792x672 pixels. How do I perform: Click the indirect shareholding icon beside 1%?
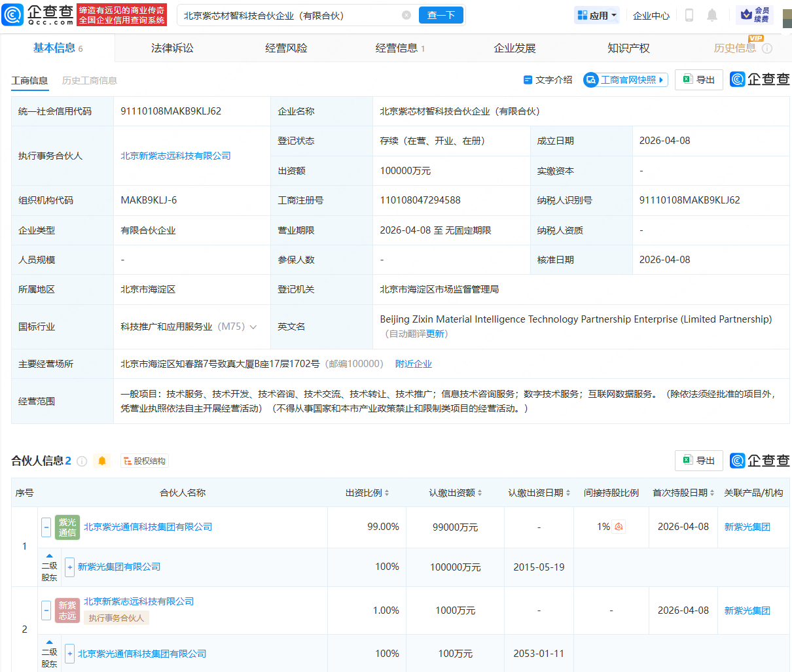pos(619,527)
